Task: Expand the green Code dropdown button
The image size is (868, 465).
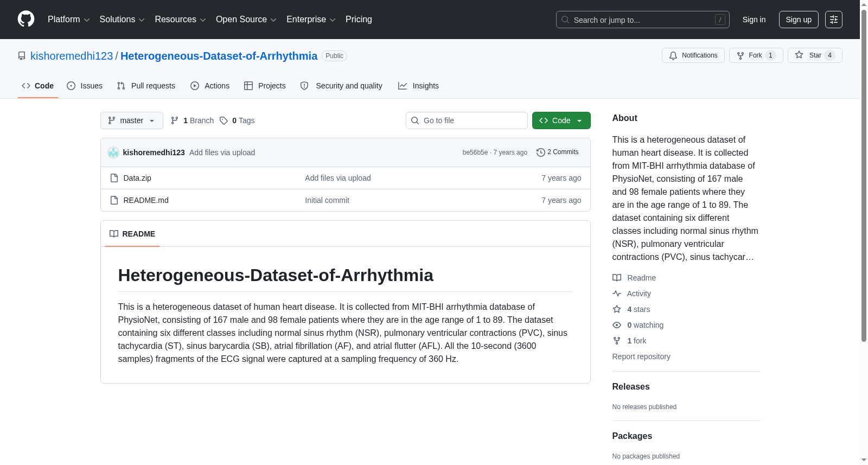Action: point(561,120)
